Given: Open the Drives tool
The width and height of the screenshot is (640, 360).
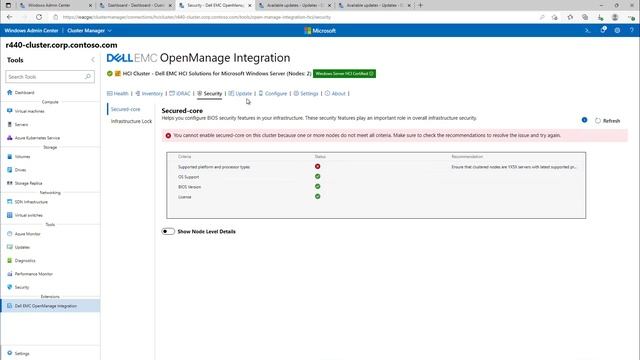Looking at the screenshot, I should point(20,170).
